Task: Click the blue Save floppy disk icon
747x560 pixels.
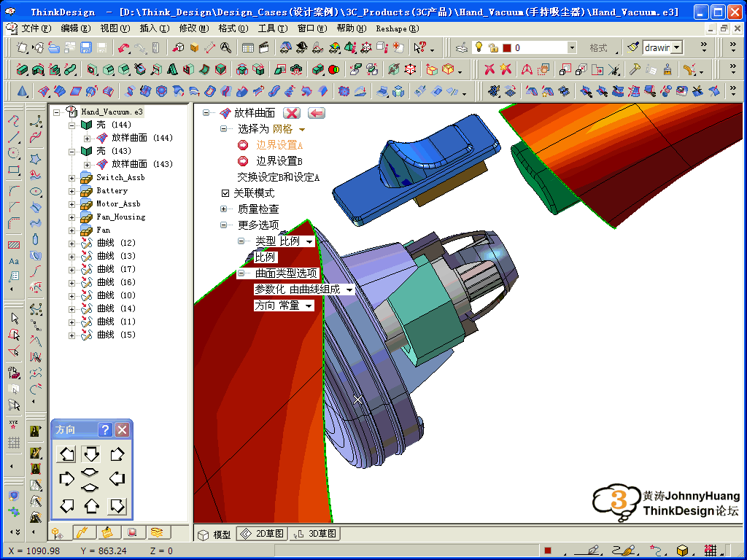Action: tap(86, 47)
